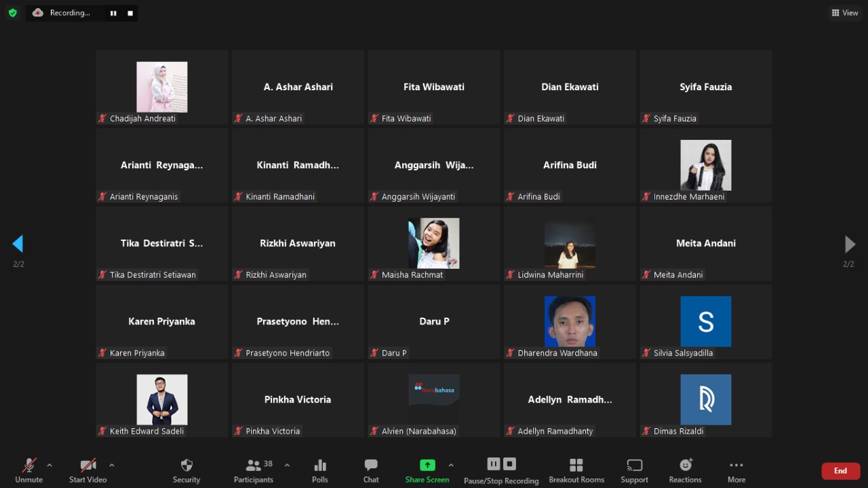
Task: Click the green Share Screen icon
Action: (427, 465)
